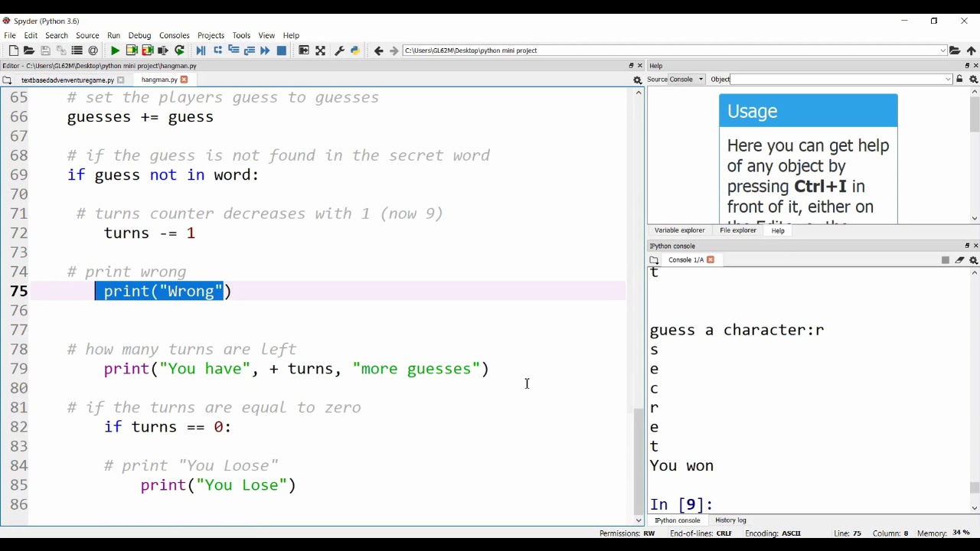Open the outline list icon in toolbar
This screenshot has height=551, width=980.
[x=77, y=51]
